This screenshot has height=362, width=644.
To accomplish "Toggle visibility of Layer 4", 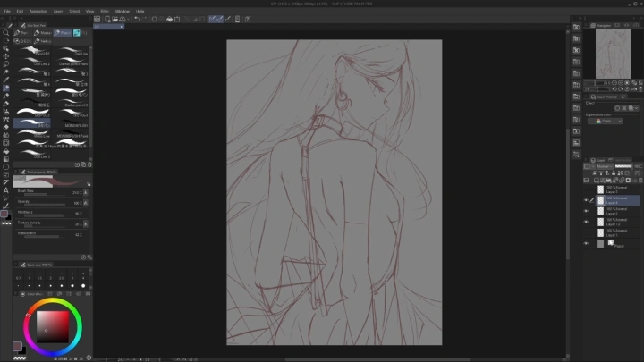I will 587,200.
